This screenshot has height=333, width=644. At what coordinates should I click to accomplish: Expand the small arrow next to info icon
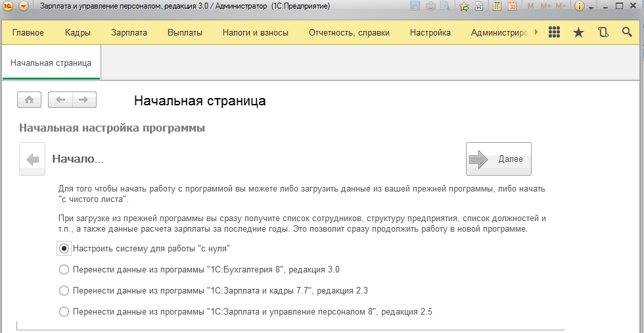click(x=591, y=8)
